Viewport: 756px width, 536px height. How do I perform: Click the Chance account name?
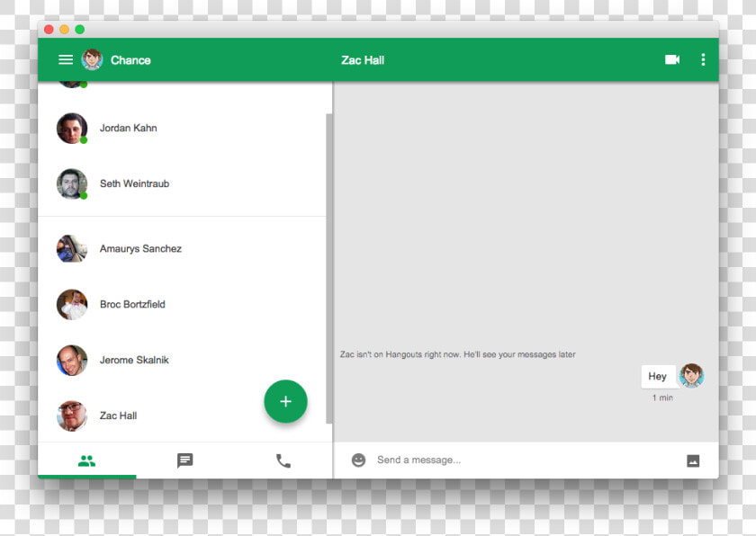click(x=130, y=60)
